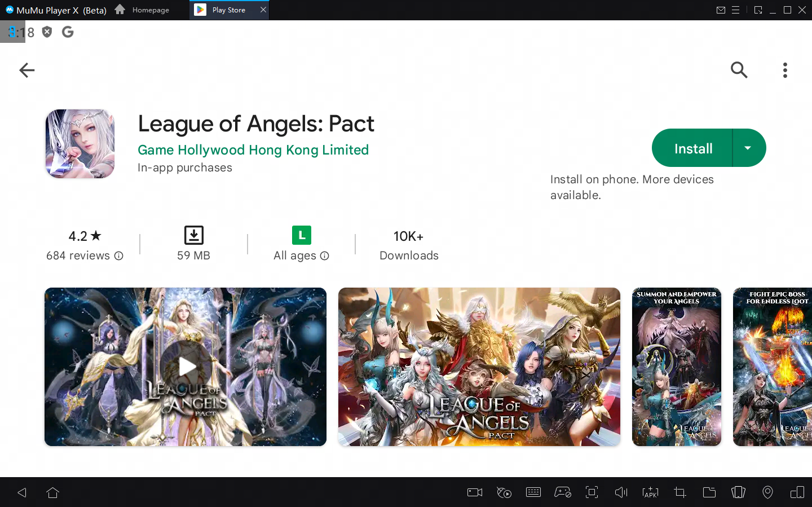This screenshot has height=507, width=812.
Task: Show info about the 684 reviews rating
Action: pos(119,256)
